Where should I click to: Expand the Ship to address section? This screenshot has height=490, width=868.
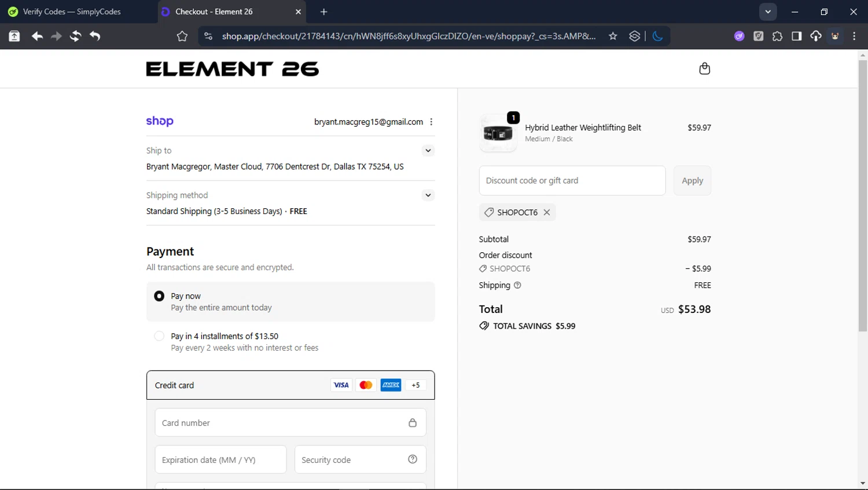click(428, 150)
